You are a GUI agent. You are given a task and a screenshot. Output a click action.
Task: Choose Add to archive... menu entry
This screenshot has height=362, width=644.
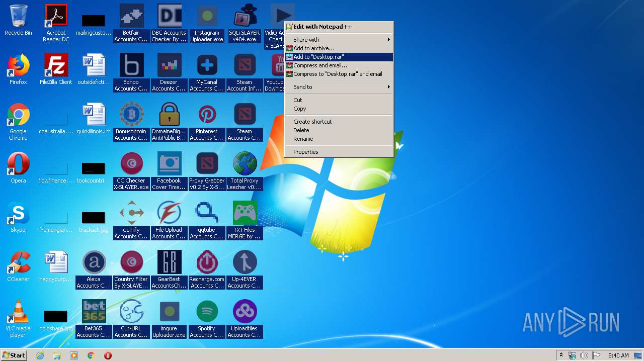pos(339,48)
